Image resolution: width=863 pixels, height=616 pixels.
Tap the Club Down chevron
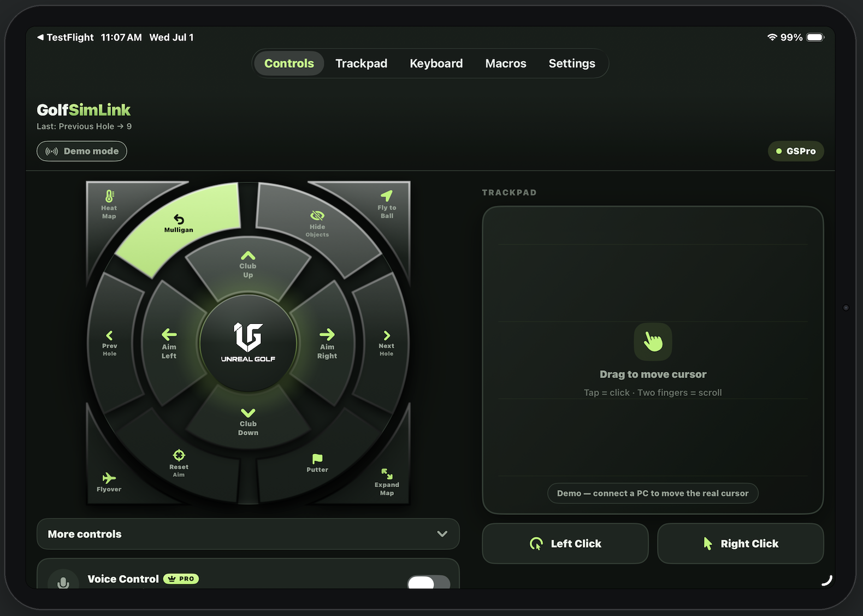[248, 413]
